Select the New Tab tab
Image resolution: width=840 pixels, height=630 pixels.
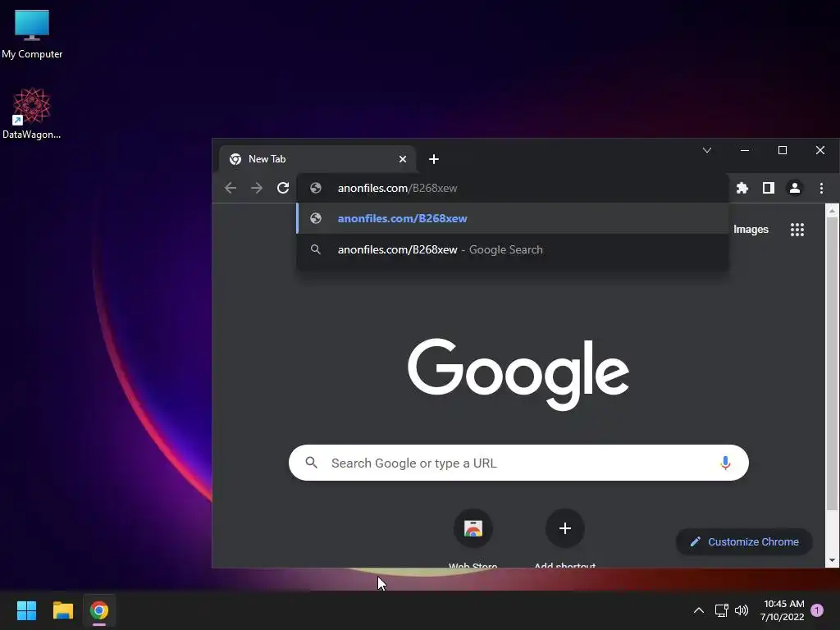click(317, 159)
